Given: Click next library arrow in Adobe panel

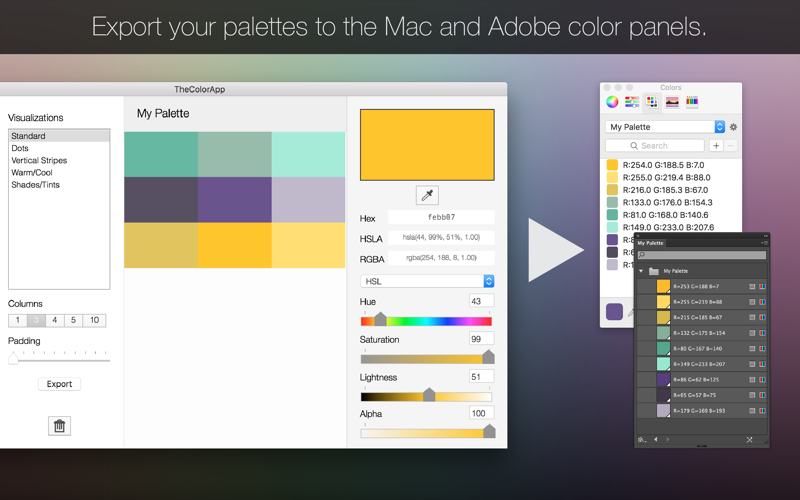Looking at the screenshot, I should [x=667, y=439].
